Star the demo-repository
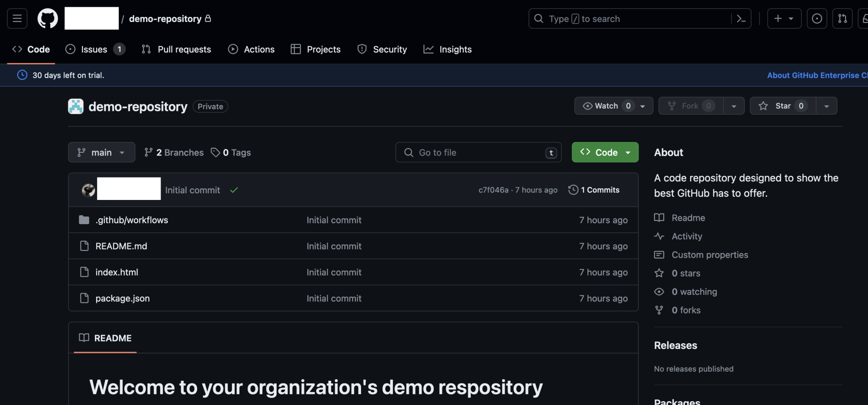Screen dimensions: 868x405 click(x=782, y=105)
